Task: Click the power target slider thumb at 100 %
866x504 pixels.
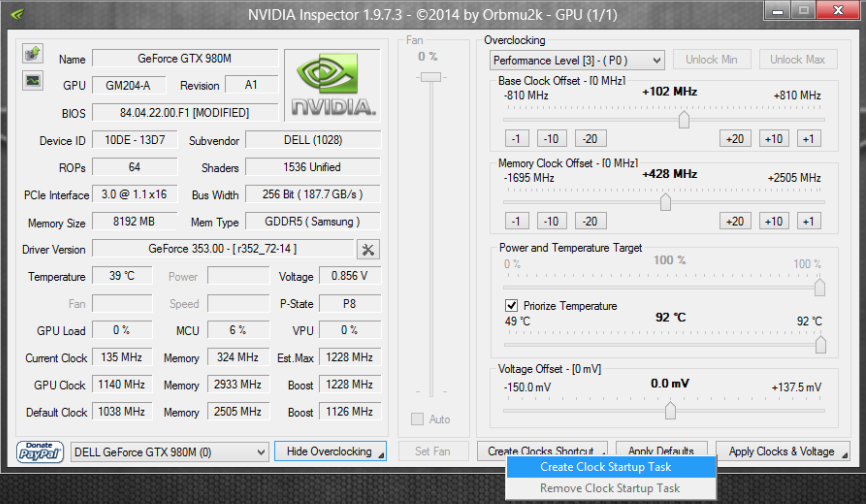Action: pos(820,287)
